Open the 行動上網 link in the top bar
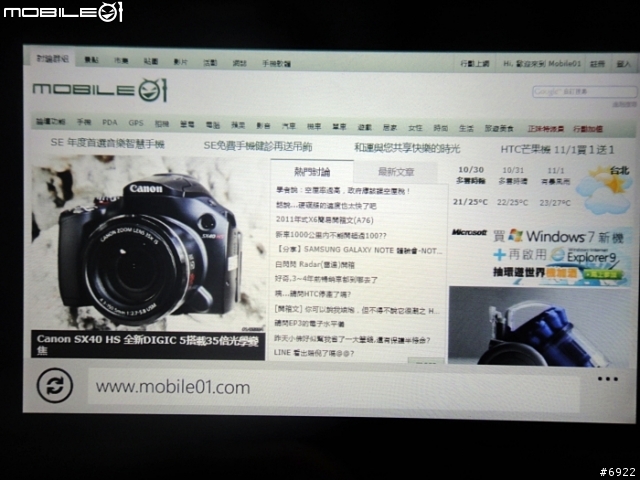Image resolution: width=640 pixels, height=480 pixels. [x=475, y=64]
